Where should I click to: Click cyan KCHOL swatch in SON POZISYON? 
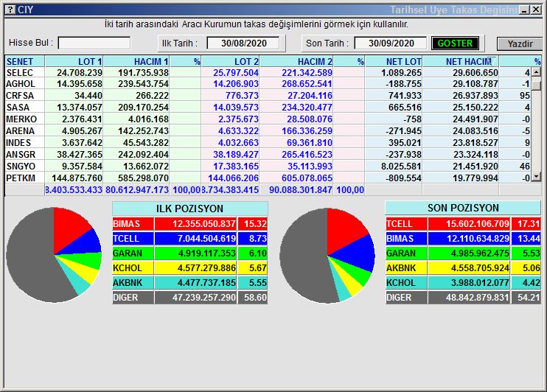[406, 282]
